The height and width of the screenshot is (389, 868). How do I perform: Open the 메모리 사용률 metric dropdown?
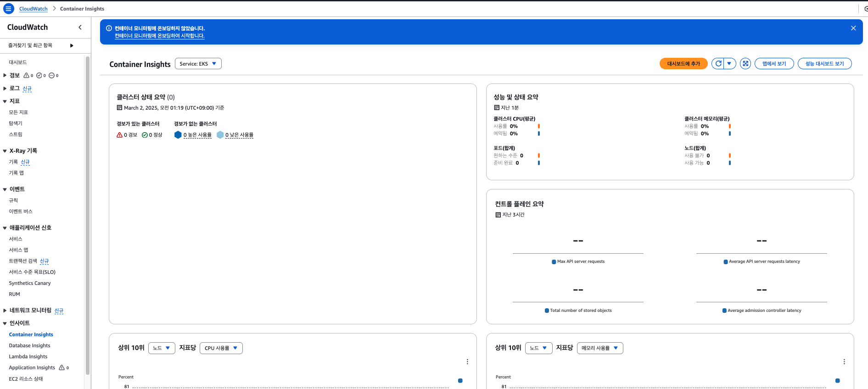(x=599, y=348)
